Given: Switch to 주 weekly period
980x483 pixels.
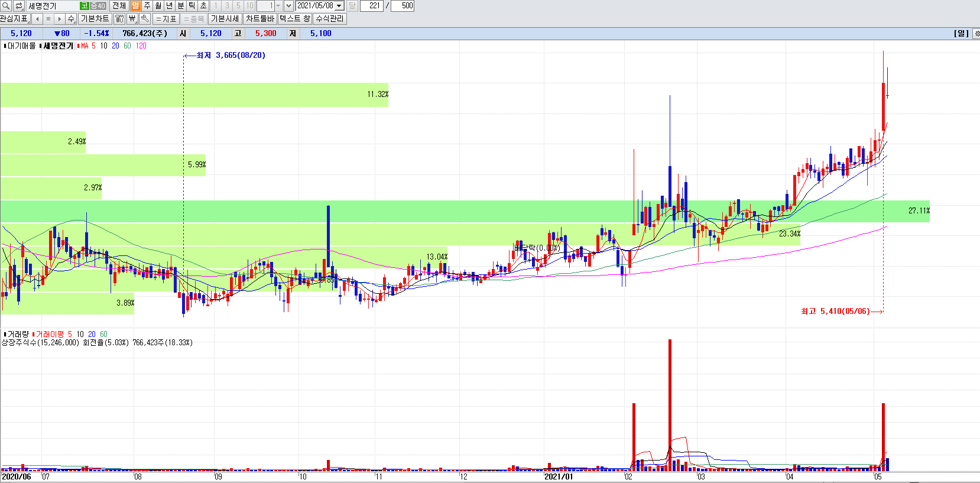Looking at the screenshot, I should pos(147,6).
